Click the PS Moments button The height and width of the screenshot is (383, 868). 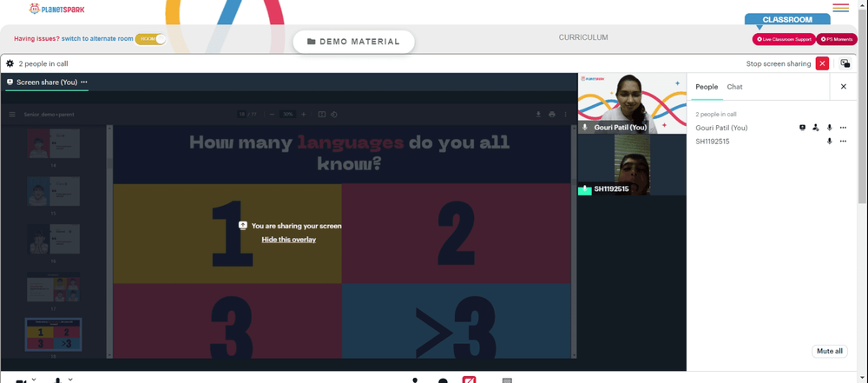pos(837,39)
